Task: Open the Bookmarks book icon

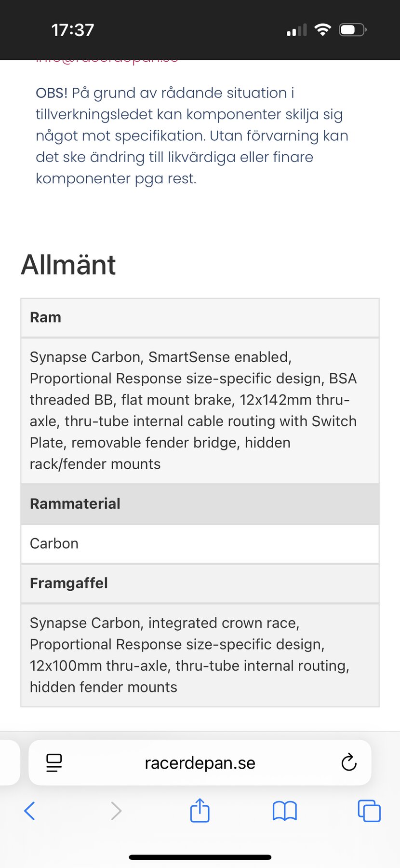Action: (x=284, y=811)
